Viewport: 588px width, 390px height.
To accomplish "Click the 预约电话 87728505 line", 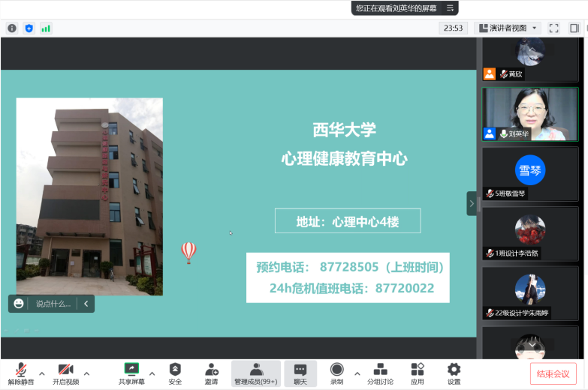I will pos(350,267).
